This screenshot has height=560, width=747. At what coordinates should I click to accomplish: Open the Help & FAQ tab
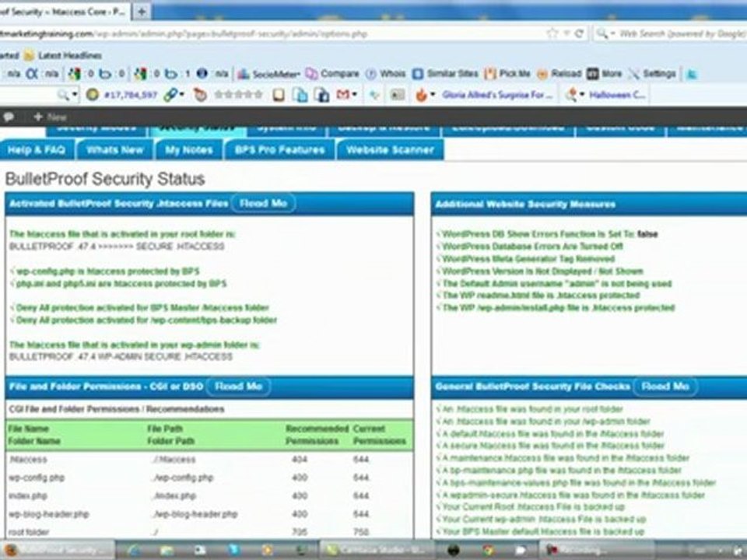37,150
